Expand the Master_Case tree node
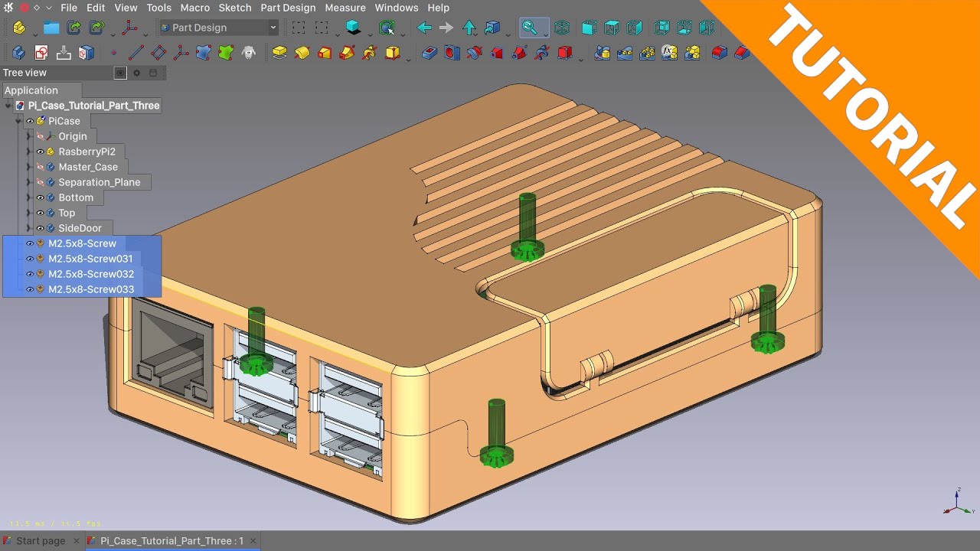 tap(29, 167)
